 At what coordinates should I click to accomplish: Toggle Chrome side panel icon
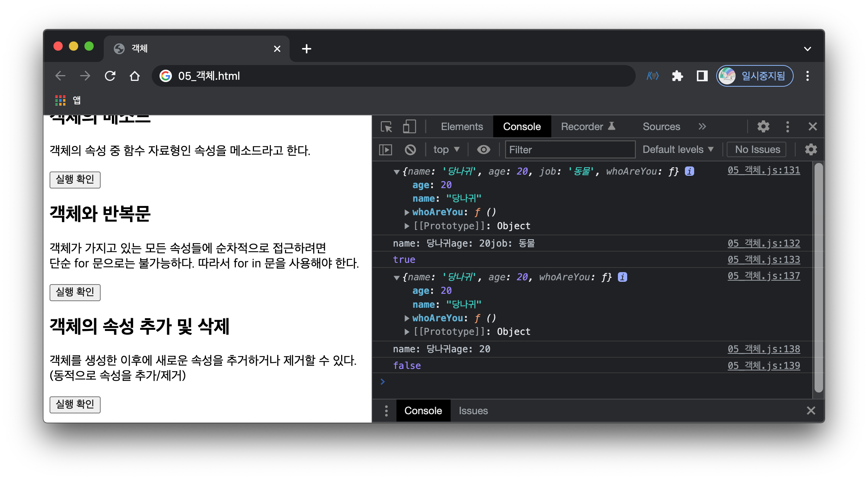pos(702,76)
